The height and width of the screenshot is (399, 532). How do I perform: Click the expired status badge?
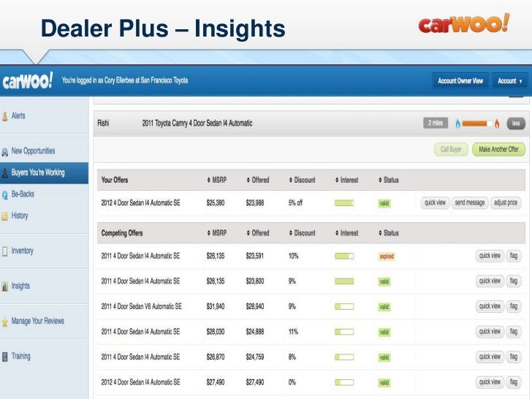(387, 256)
